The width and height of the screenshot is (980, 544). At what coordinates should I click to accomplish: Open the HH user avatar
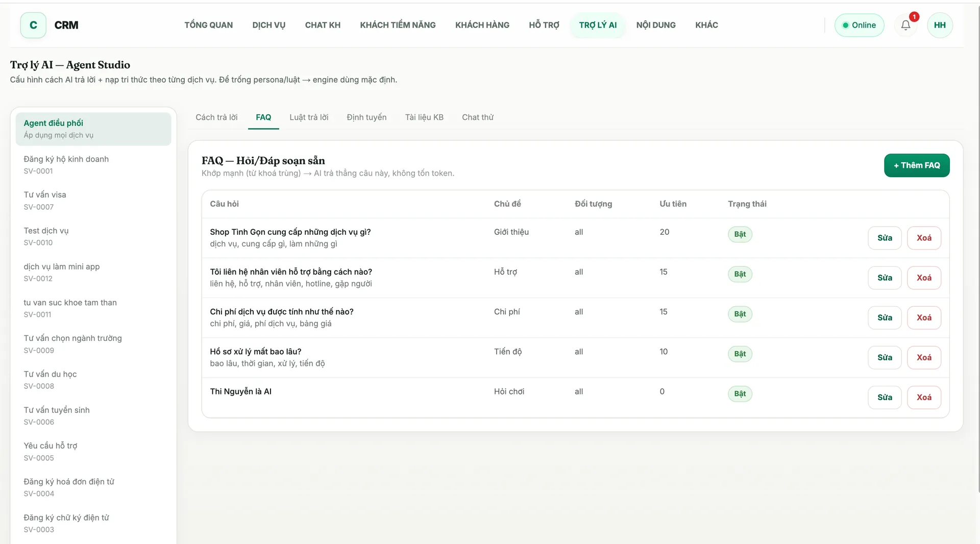coord(940,25)
